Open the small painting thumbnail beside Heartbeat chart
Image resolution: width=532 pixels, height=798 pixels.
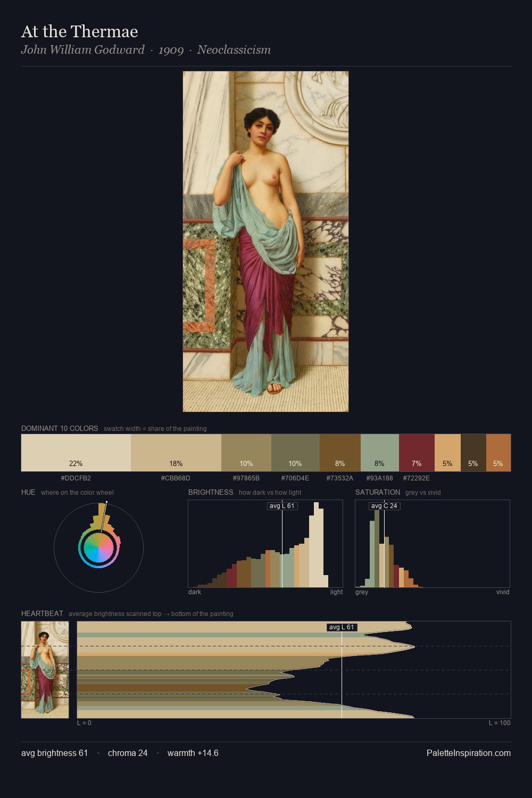pos(45,670)
